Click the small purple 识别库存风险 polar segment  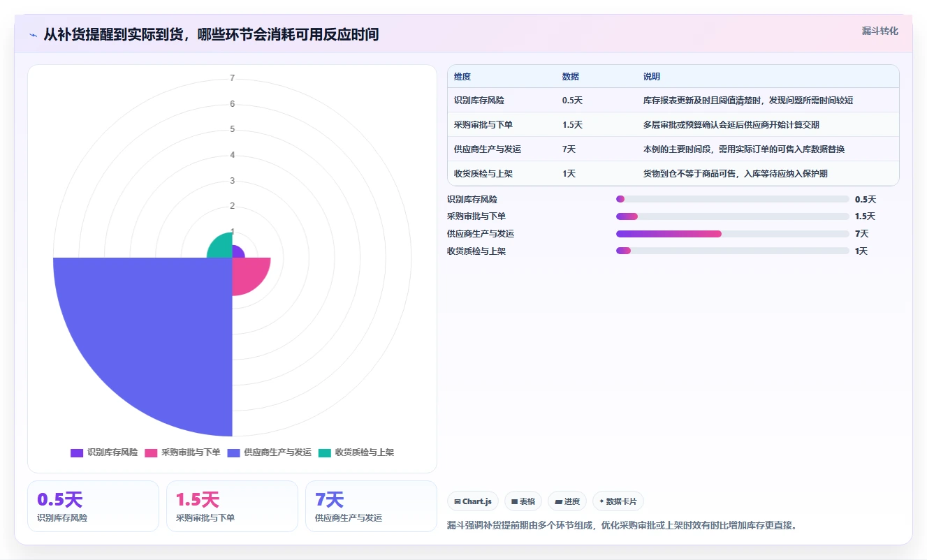pos(238,252)
